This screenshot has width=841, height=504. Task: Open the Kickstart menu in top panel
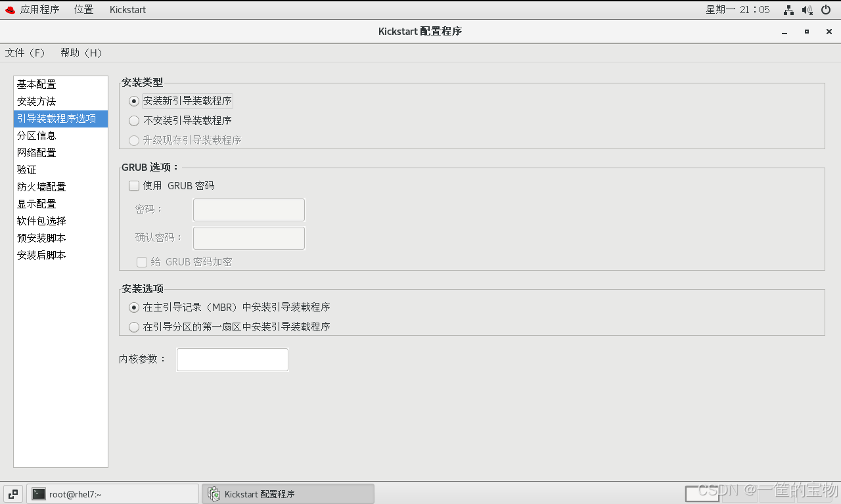[x=127, y=9]
